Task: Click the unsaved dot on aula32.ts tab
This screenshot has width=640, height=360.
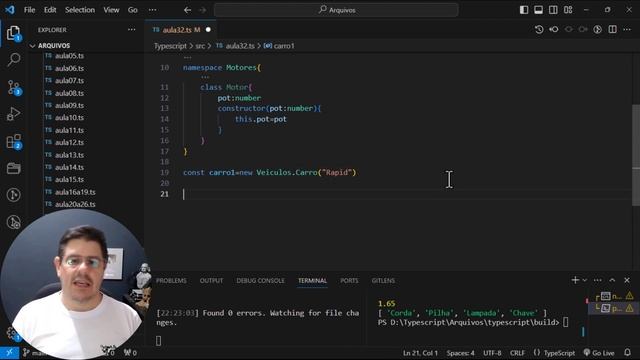Action: [x=208, y=30]
